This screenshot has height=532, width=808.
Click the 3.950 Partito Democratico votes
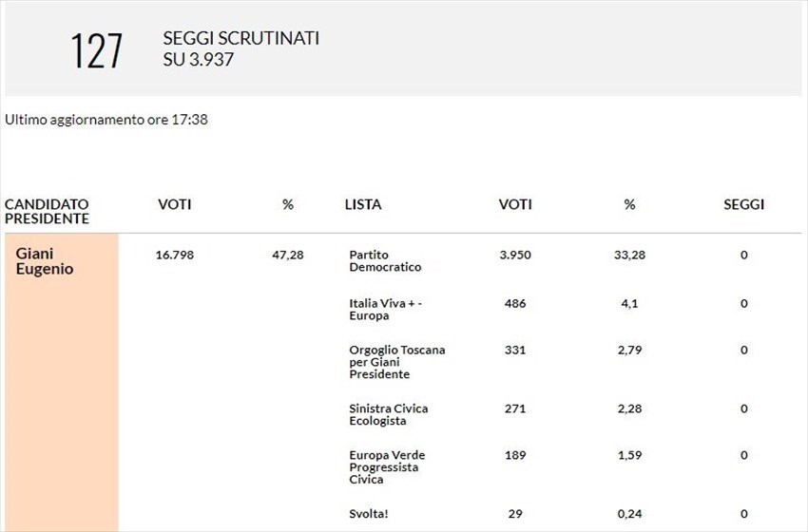click(515, 255)
